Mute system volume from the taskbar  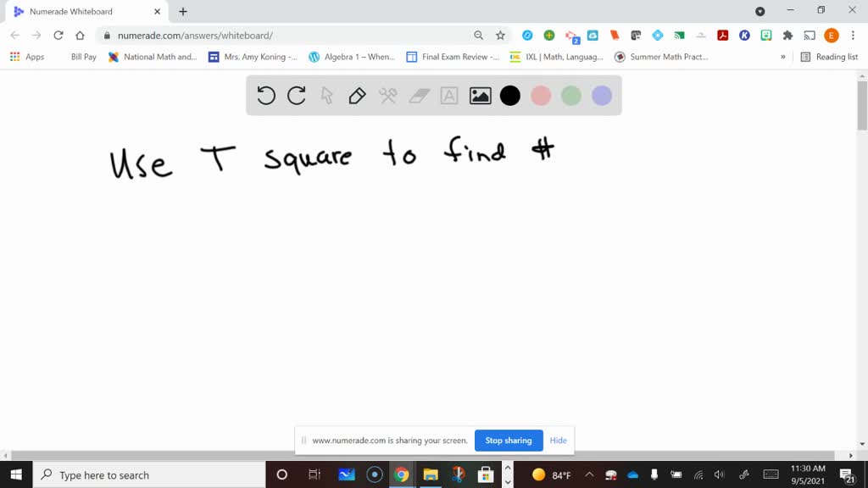(x=718, y=474)
